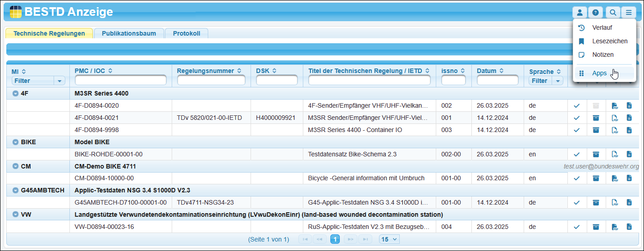Click the page 1 pagination button
The height and width of the screenshot is (251, 644).
(x=335, y=239)
